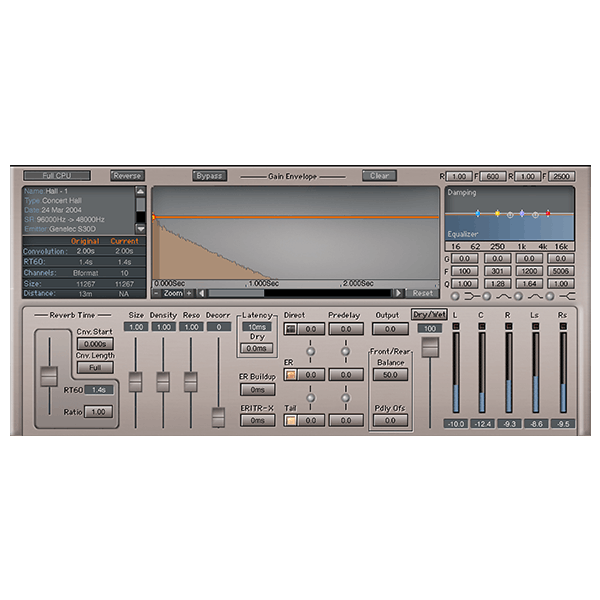Click the info panel scroll down arrow

point(141,228)
